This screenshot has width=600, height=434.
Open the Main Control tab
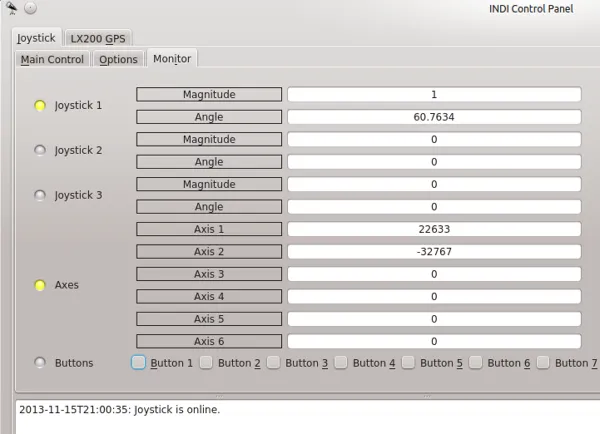point(52,59)
